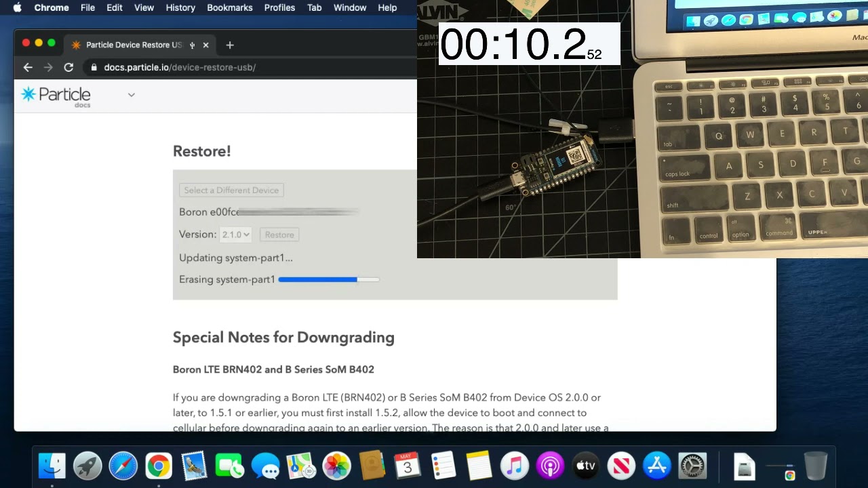Open the Mail app in the Dock
The height and width of the screenshot is (488, 868).
coord(194,466)
